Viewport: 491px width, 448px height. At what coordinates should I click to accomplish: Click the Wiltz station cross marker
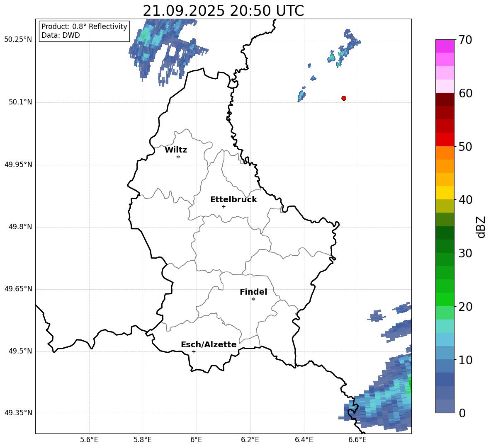(x=178, y=157)
